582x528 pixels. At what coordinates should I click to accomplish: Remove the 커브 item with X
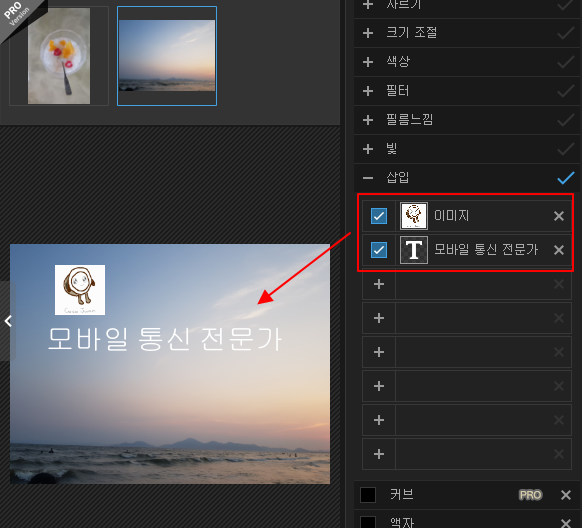click(566, 495)
